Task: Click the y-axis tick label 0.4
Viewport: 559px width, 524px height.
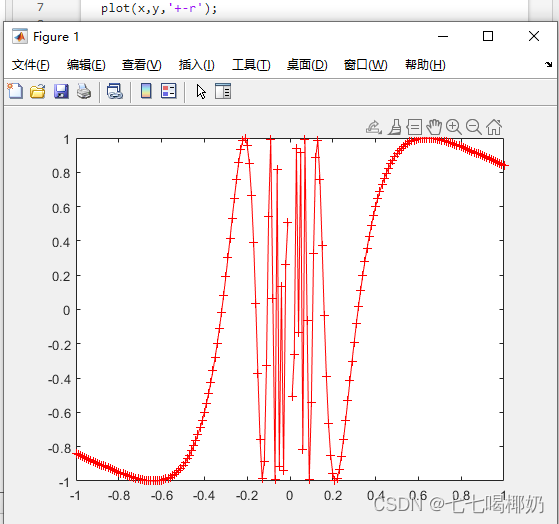Action: tap(61, 242)
